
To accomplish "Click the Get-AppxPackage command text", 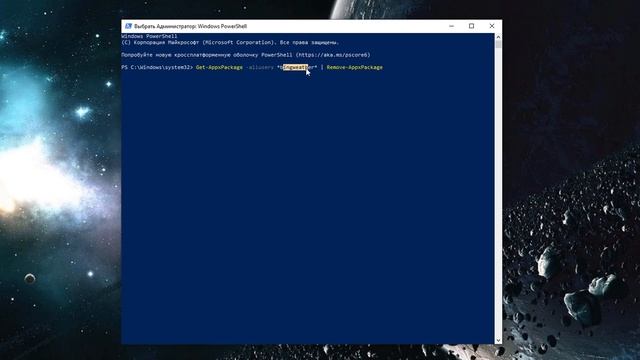I will tap(219, 67).
